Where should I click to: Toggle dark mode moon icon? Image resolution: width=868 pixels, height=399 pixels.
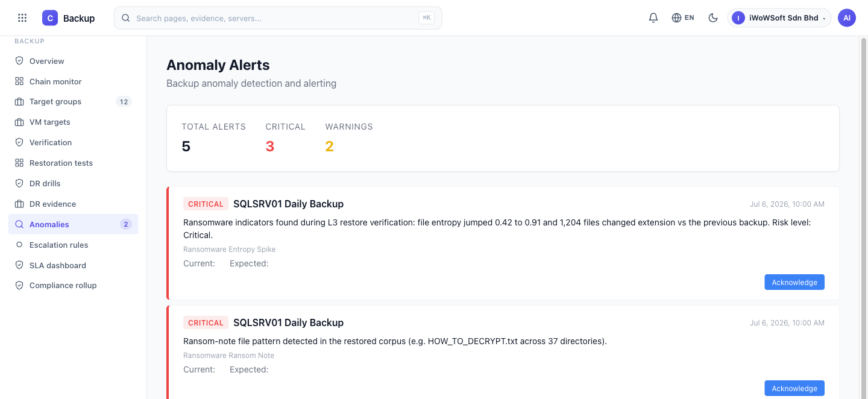point(713,18)
